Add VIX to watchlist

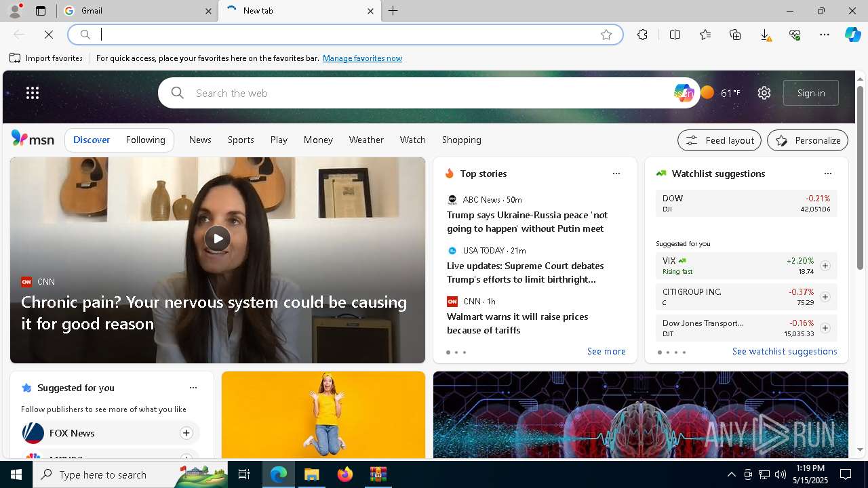(x=825, y=266)
